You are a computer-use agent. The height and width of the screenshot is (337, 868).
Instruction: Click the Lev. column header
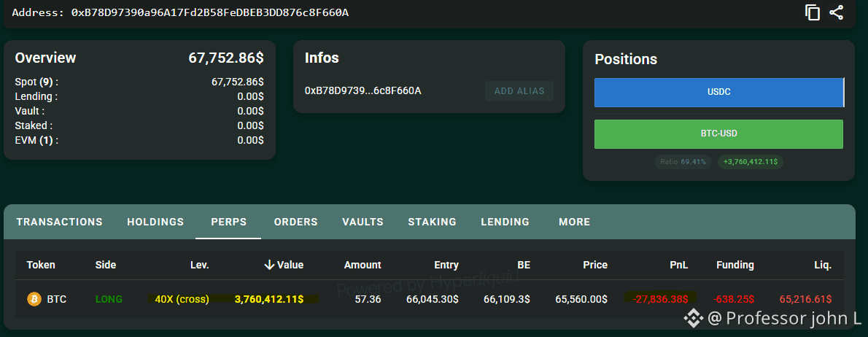(199, 265)
